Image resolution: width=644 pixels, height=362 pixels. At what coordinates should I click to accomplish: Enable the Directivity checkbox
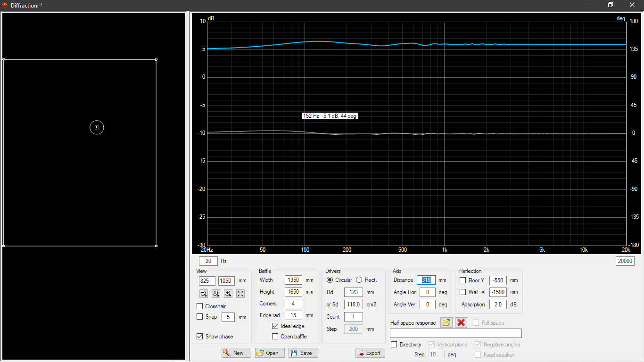[394, 345]
